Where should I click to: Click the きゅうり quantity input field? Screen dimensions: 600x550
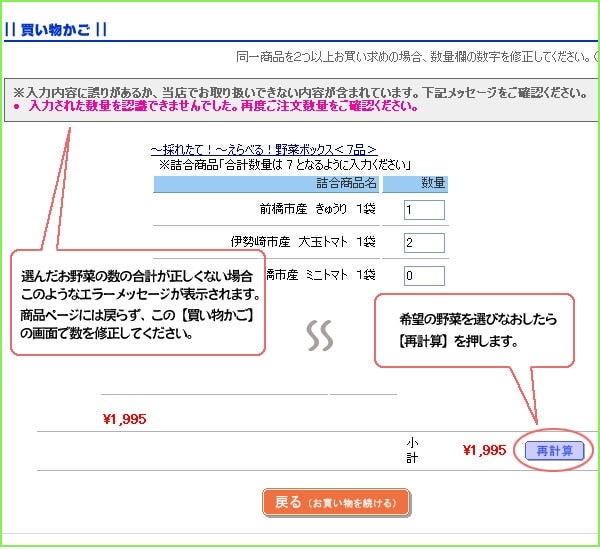click(x=424, y=209)
